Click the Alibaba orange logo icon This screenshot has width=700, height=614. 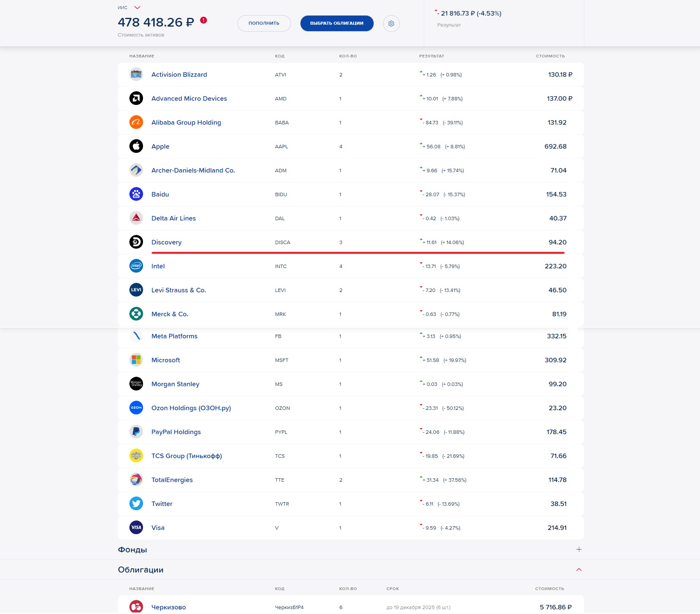coord(136,122)
